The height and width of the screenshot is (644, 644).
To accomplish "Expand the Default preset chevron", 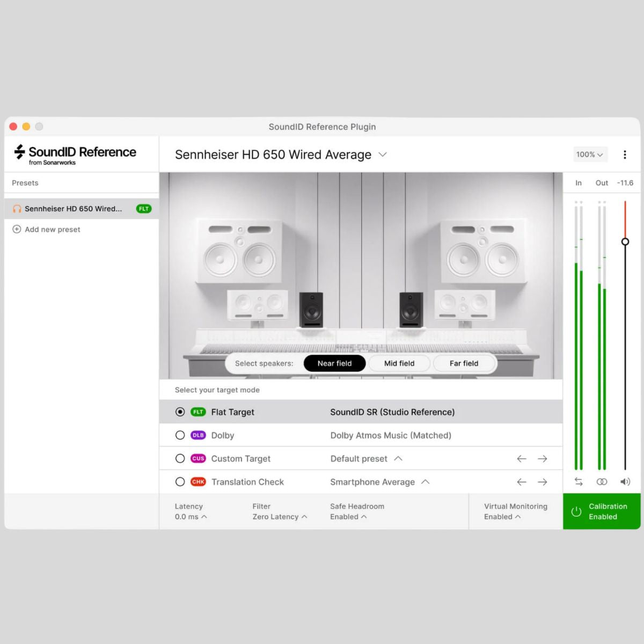I will click(398, 459).
